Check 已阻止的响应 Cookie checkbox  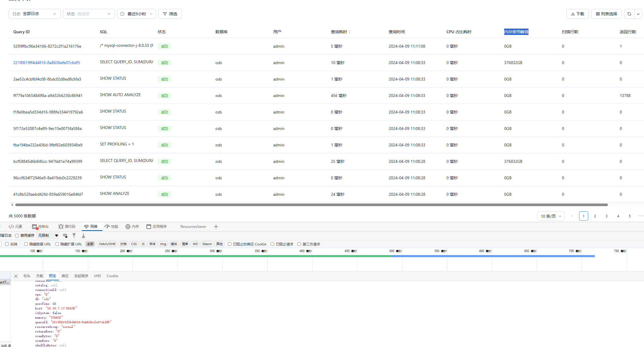click(x=230, y=244)
